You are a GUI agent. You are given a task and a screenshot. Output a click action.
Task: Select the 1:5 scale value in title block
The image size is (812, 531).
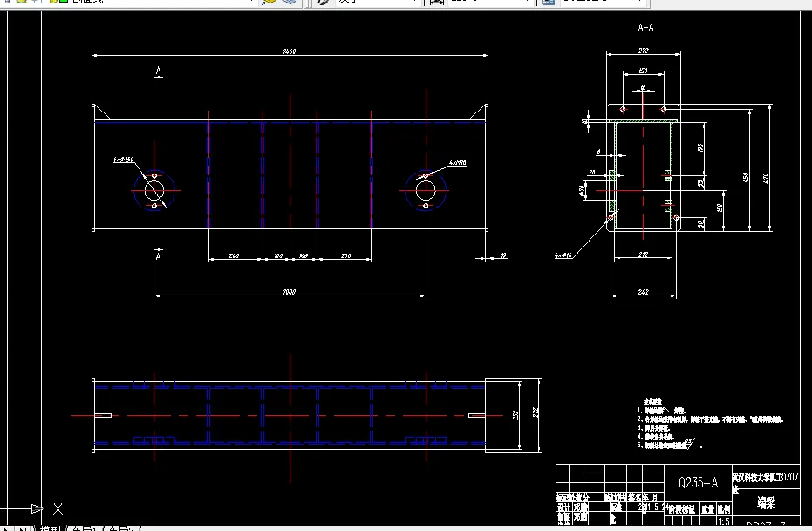click(724, 521)
